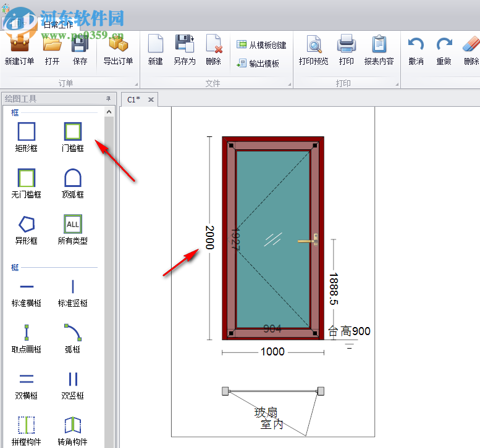Image resolution: width=480 pixels, height=448 pixels.
Task: Redo with 重做 arrow icon
Action: [444, 44]
